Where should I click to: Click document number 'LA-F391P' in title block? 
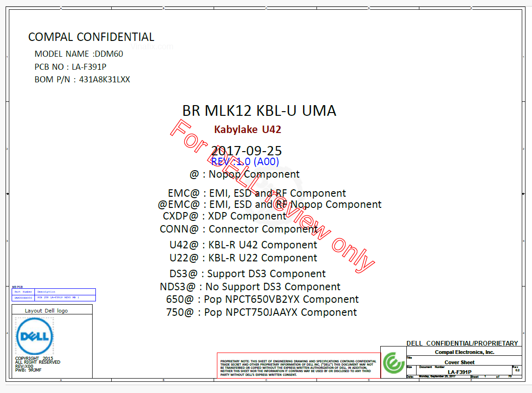click(x=459, y=372)
